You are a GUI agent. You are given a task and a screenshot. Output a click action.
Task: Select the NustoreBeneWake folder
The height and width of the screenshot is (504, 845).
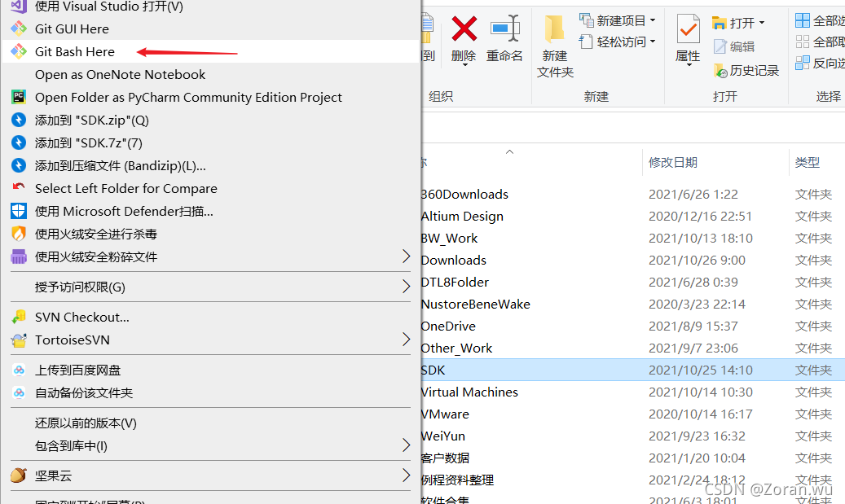[476, 305]
